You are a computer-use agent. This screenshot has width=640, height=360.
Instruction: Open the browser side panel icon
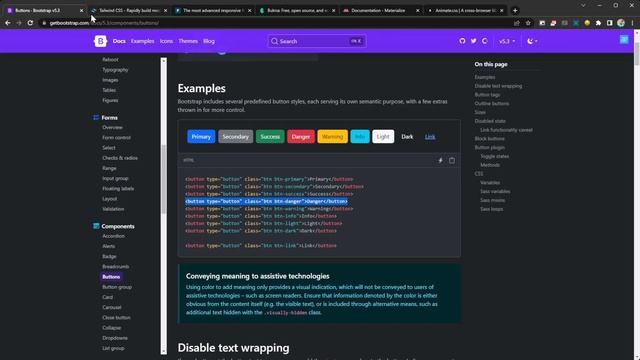pyautogui.click(x=609, y=23)
